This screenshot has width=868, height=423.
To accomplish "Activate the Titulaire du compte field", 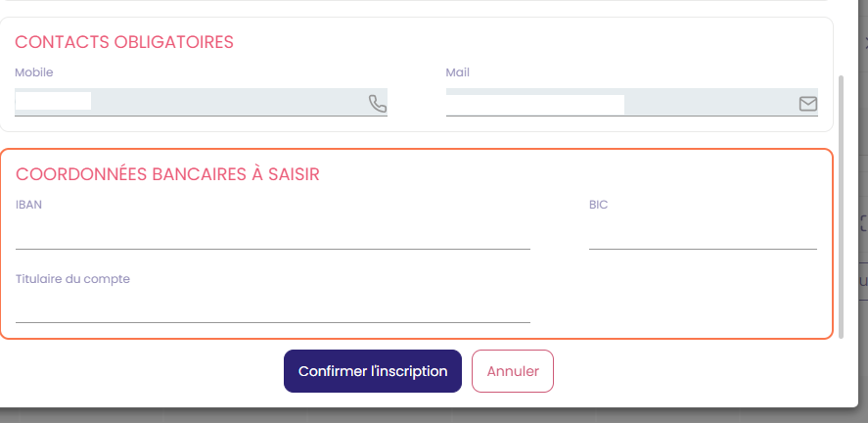I will [273, 308].
